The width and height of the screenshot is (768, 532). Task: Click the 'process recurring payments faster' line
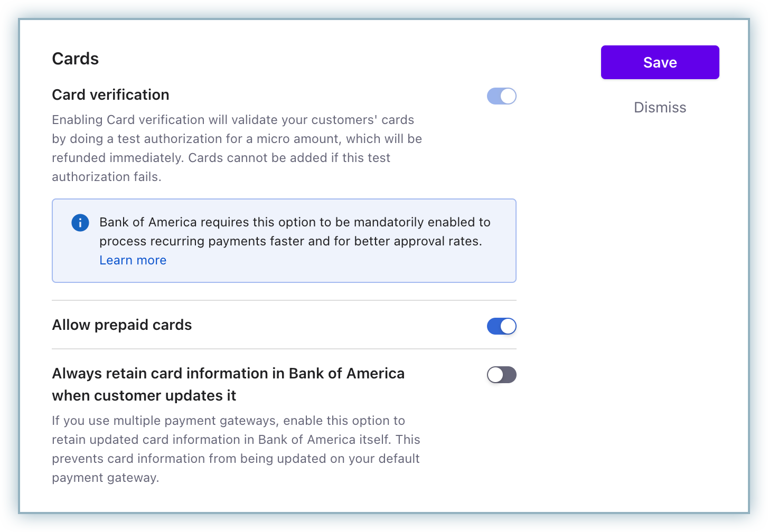[291, 241]
